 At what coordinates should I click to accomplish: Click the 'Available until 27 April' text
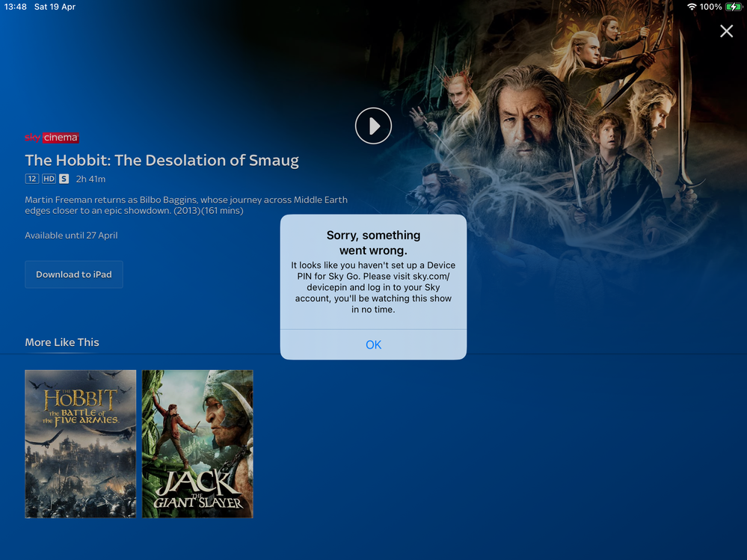pos(71,236)
